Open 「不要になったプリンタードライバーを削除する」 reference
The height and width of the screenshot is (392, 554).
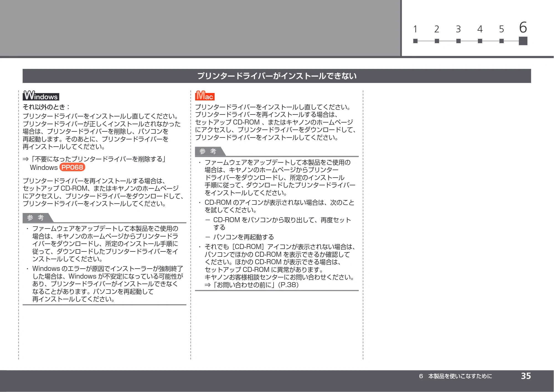[x=94, y=159]
